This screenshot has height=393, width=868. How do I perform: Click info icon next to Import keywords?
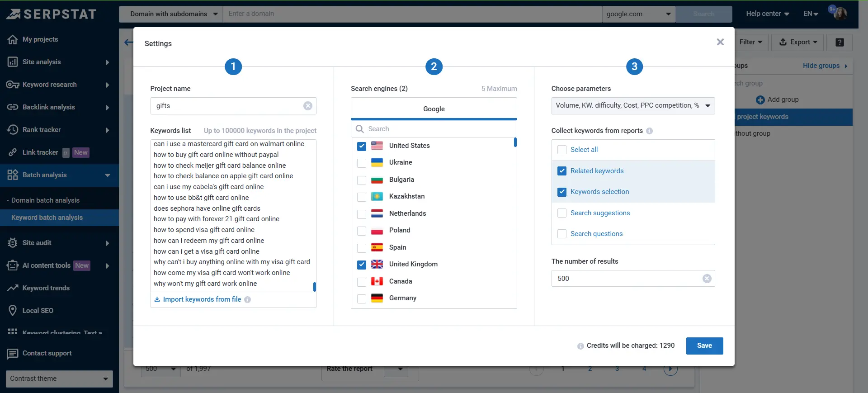pos(247,300)
